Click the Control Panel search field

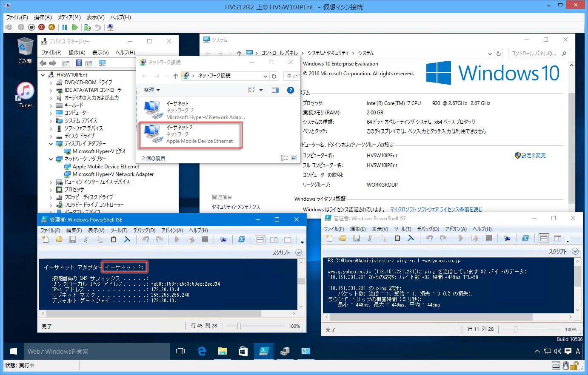point(538,54)
